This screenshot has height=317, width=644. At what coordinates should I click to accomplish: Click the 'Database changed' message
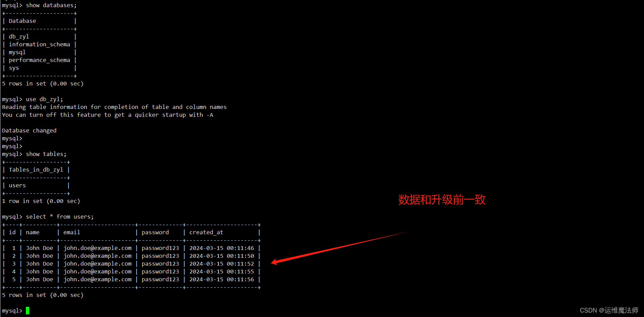point(29,130)
